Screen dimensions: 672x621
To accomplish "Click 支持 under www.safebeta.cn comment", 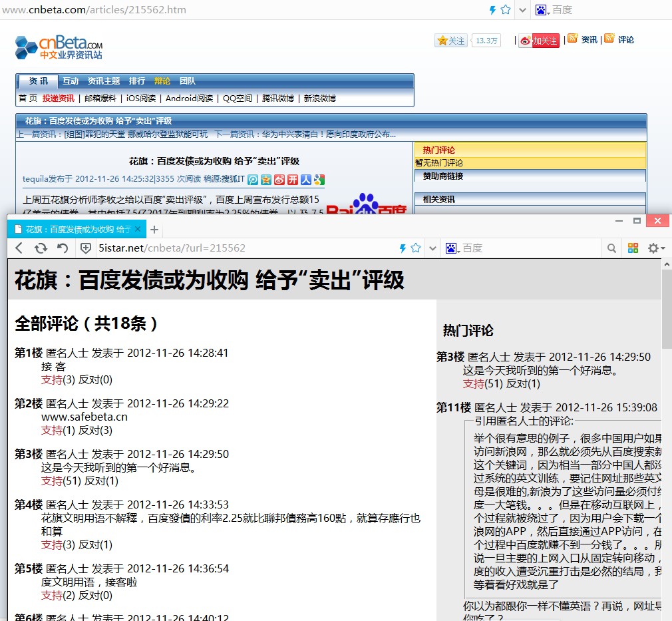I will (x=52, y=431).
